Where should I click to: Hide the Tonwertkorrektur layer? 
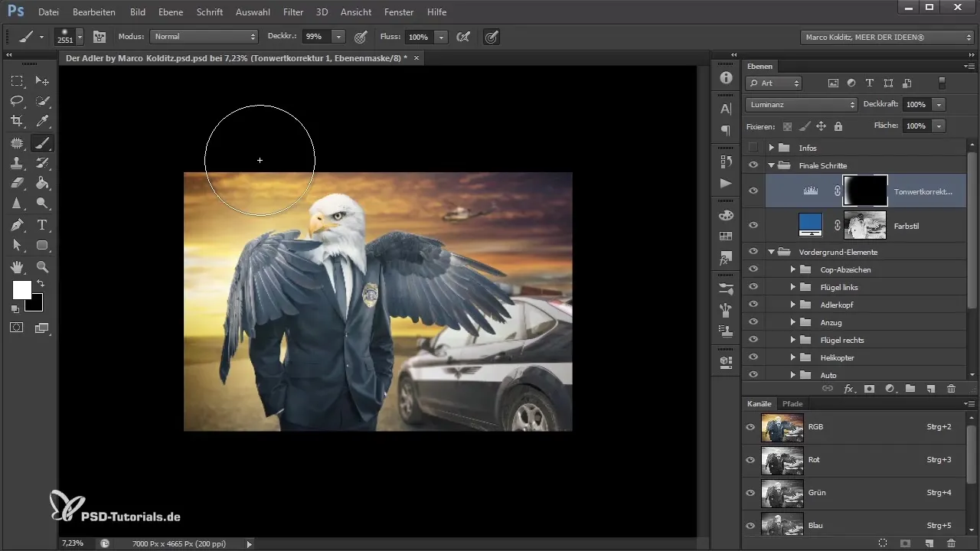tap(753, 191)
